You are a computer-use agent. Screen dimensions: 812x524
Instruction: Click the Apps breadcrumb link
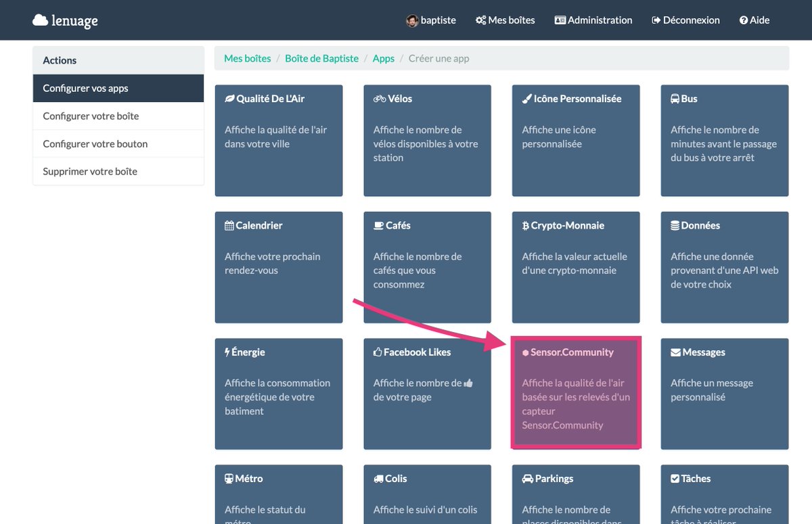(384, 58)
